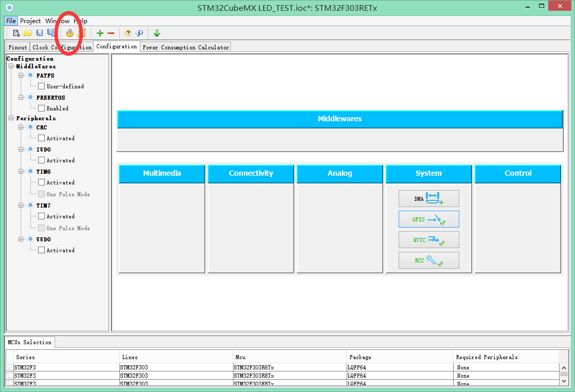Click the cube icon beside IWDG

point(30,149)
